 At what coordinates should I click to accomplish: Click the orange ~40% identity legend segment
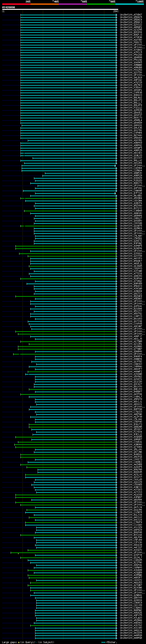pos(45,4)
